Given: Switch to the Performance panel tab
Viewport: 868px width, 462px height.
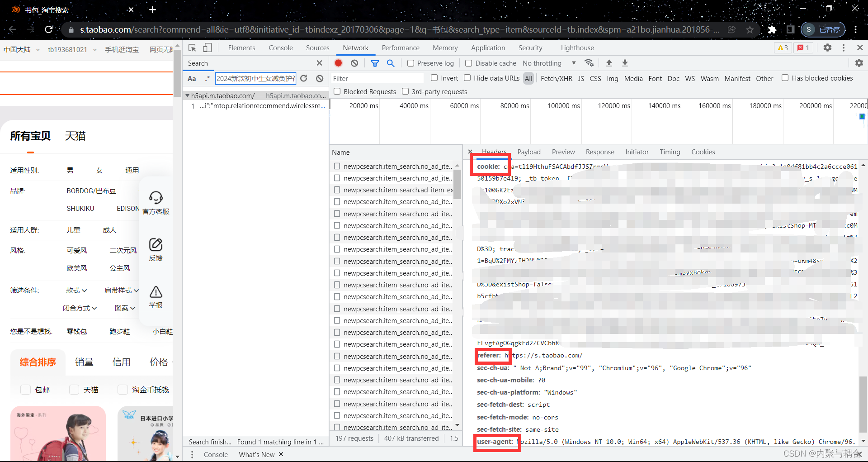Looking at the screenshot, I should coord(401,48).
